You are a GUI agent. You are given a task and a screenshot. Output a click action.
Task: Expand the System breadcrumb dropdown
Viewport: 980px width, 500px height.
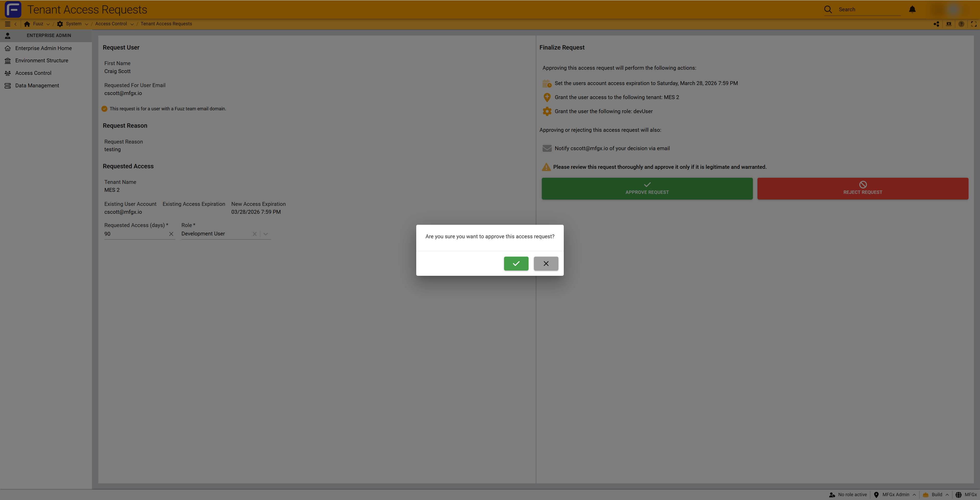point(86,24)
